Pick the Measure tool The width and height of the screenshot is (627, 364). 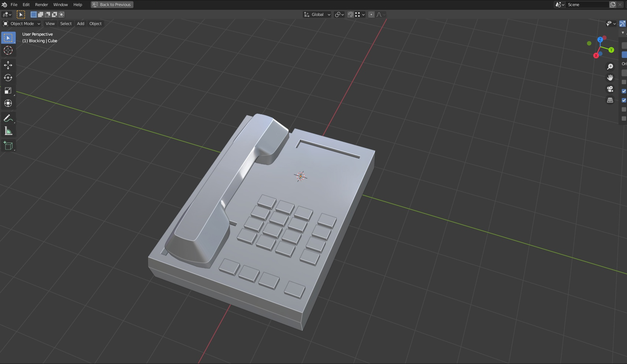8,131
